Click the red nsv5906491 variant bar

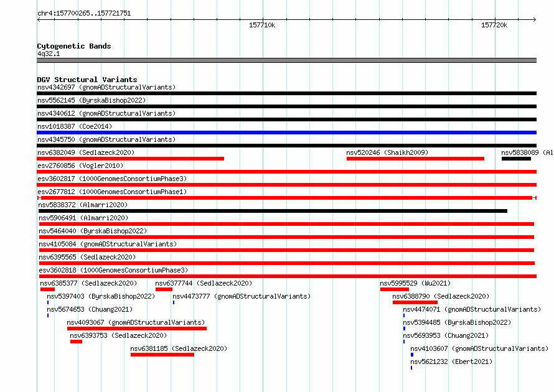(x=286, y=224)
